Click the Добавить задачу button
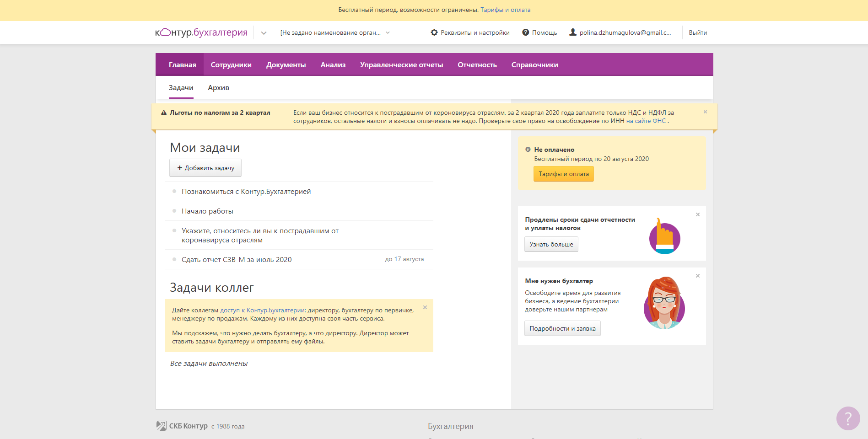Screen dimensions: 868x439 pos(205,168)
